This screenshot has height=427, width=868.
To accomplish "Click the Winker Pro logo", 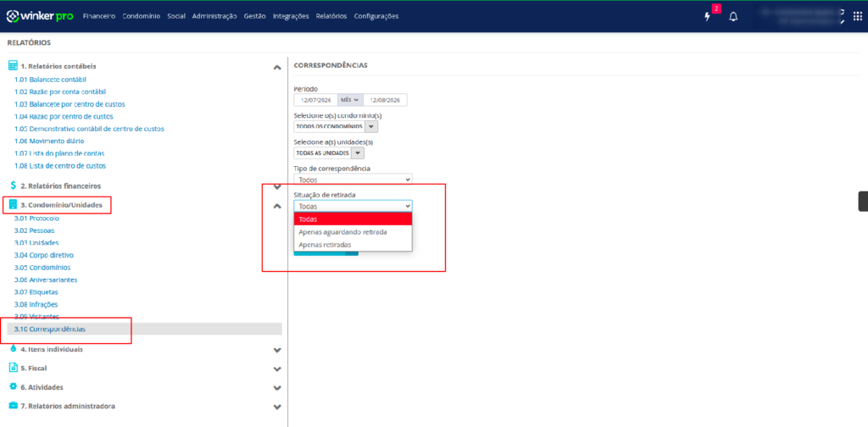I will tap(40, 16).
